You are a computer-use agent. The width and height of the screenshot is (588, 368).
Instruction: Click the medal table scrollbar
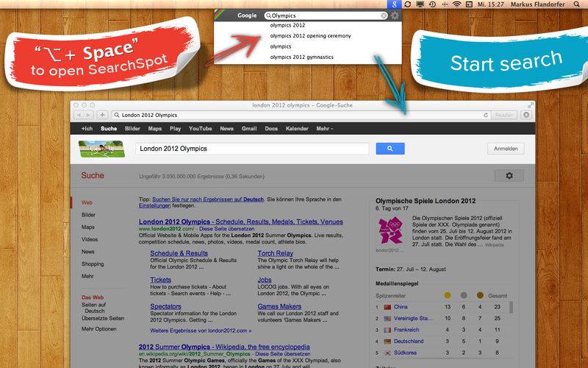(511, 307)
